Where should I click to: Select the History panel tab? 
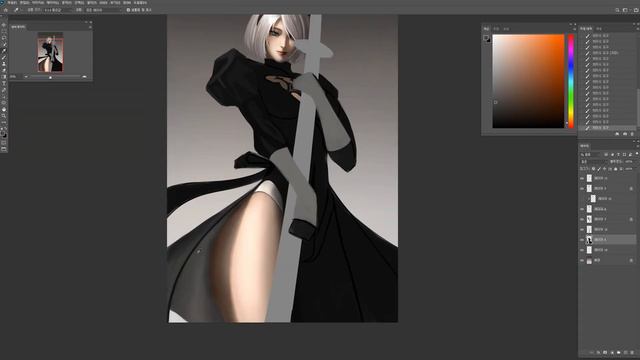(x=586, y=29)
